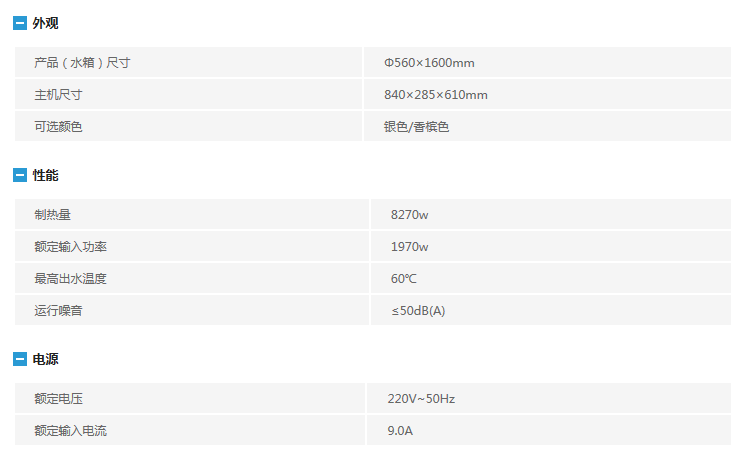Select the 产品（水箱）尺寸 label cell

pyautogui.click(x=82, y=63)
